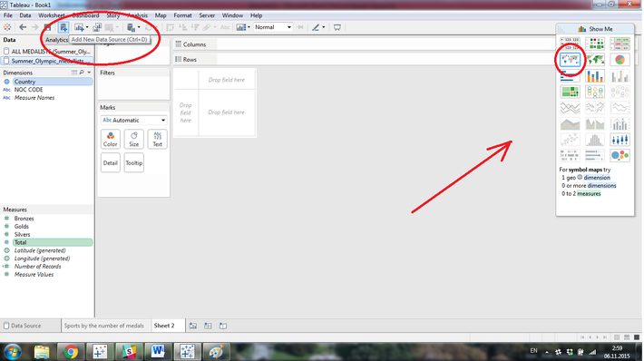Image resolution: width=644 pixels, height=361 pixels.
Task: Click the Tooltip button in Marks
Action: pyautogui.click(x=134, y=163)
